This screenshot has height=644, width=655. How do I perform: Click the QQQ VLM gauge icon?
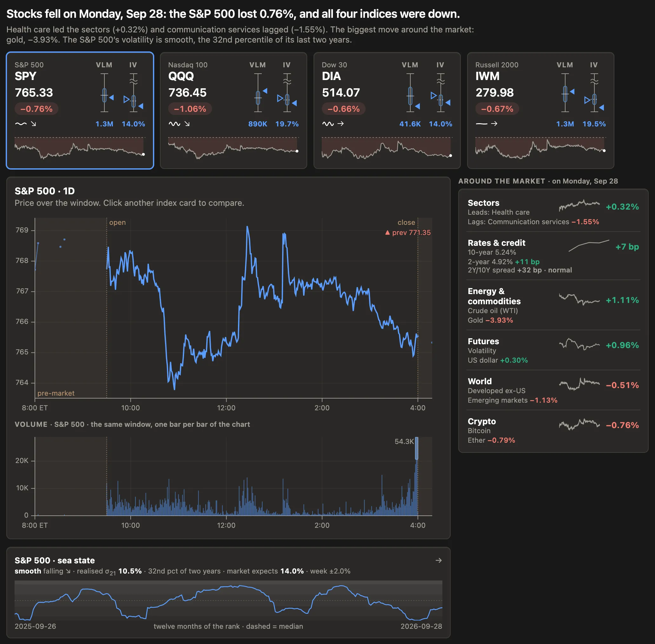tap(260, 93)
